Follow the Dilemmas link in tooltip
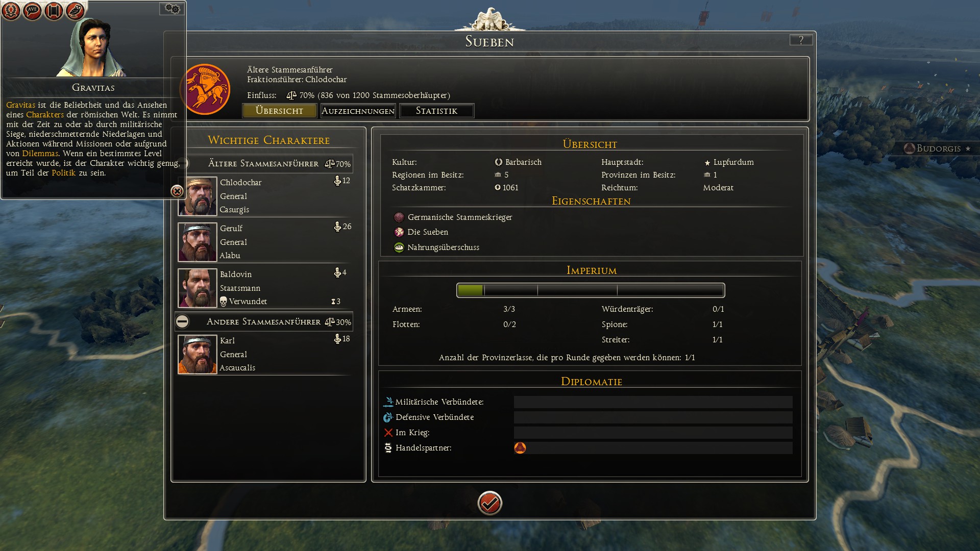 pos(40,154)
